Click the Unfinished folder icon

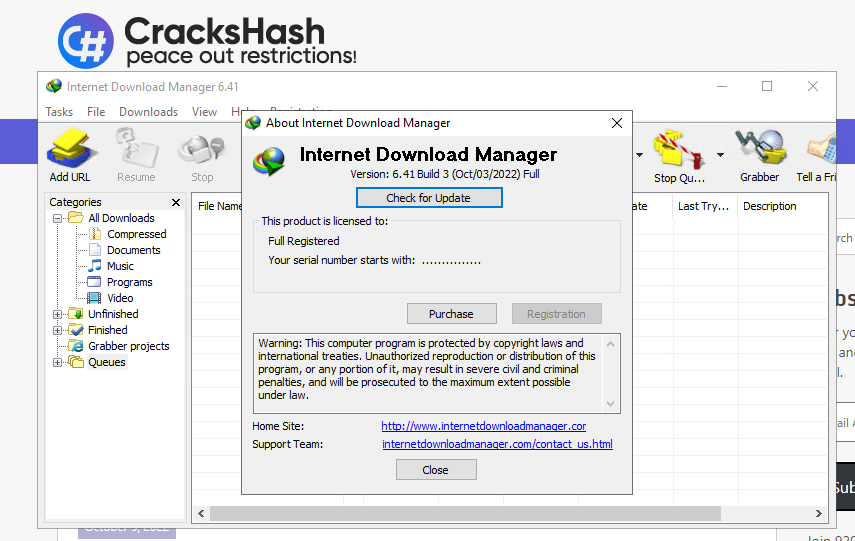(x=76, y=314)
